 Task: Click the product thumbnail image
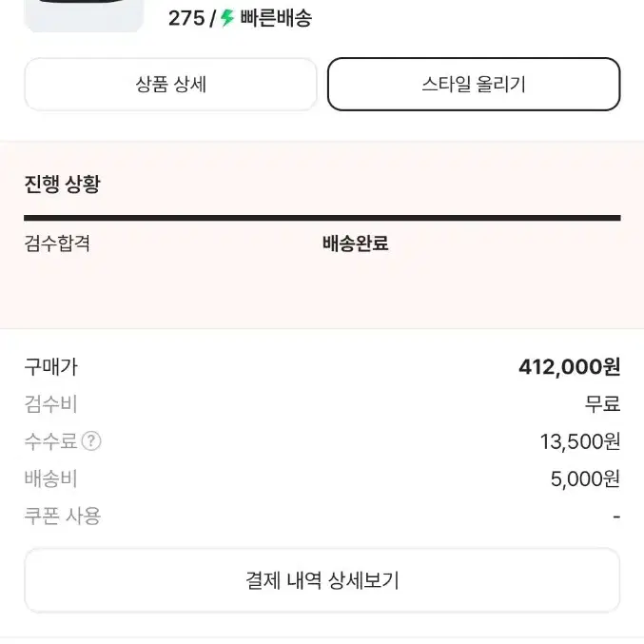point(84,15)
